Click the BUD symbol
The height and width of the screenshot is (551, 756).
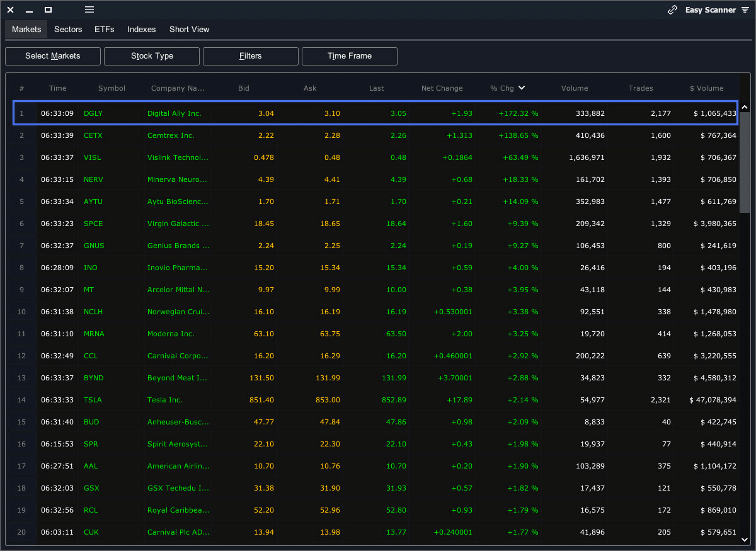pyautogui.click(x=91, y=422)
